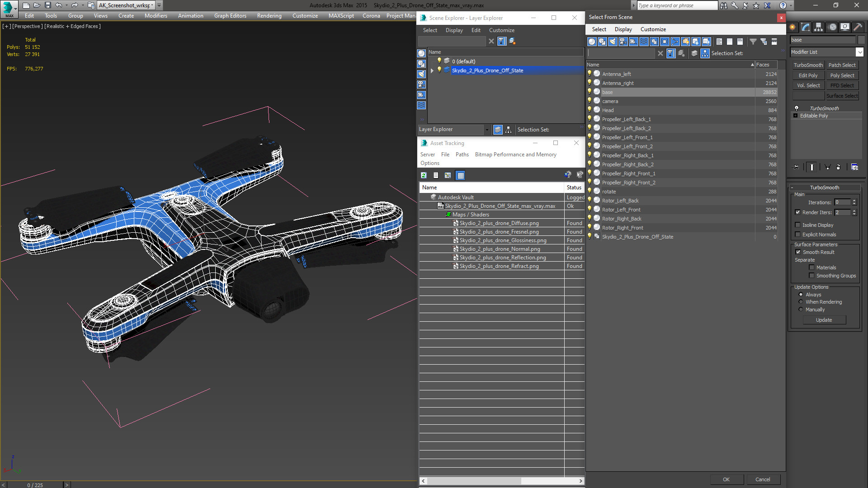
Task: Open the Hierarchy command panel tab
Action: (x=819, y=27)
